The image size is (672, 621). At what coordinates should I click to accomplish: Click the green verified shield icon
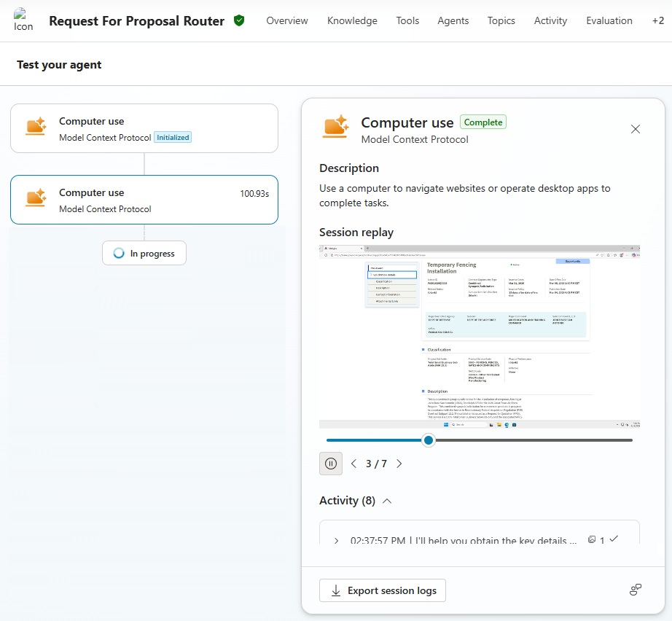click(x=239, y=20)
